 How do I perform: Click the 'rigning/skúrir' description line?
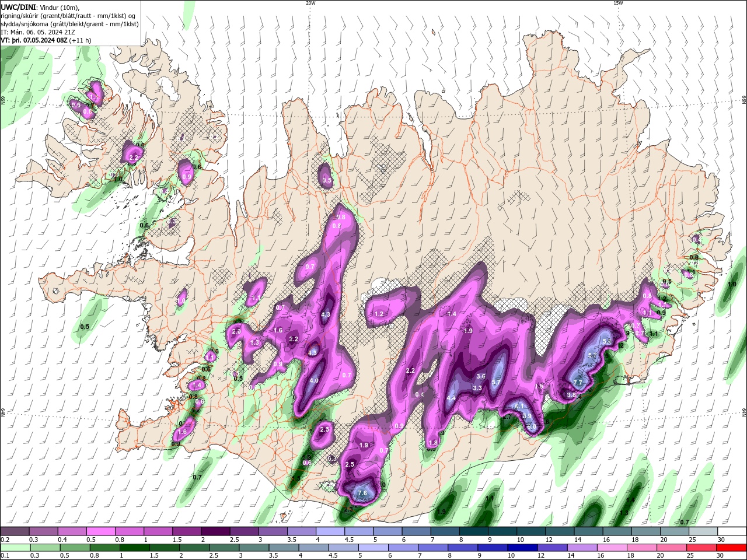point(68,16)
